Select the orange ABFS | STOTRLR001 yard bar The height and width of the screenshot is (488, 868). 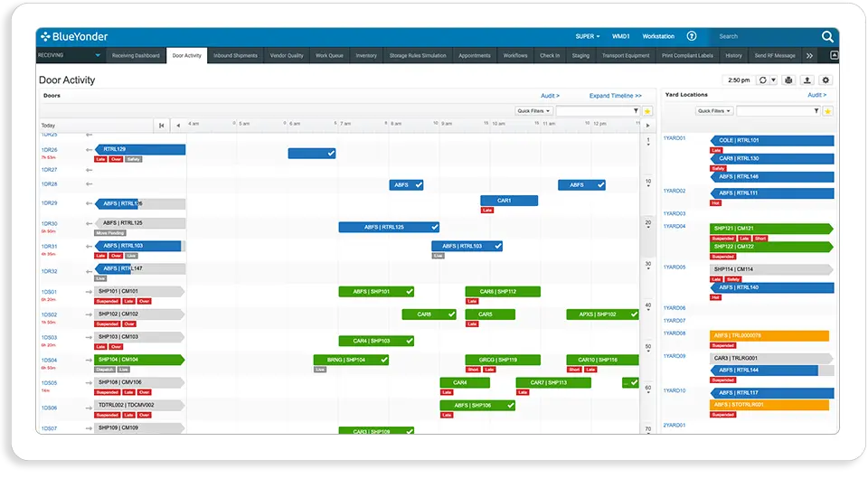(x=769, y=405)
